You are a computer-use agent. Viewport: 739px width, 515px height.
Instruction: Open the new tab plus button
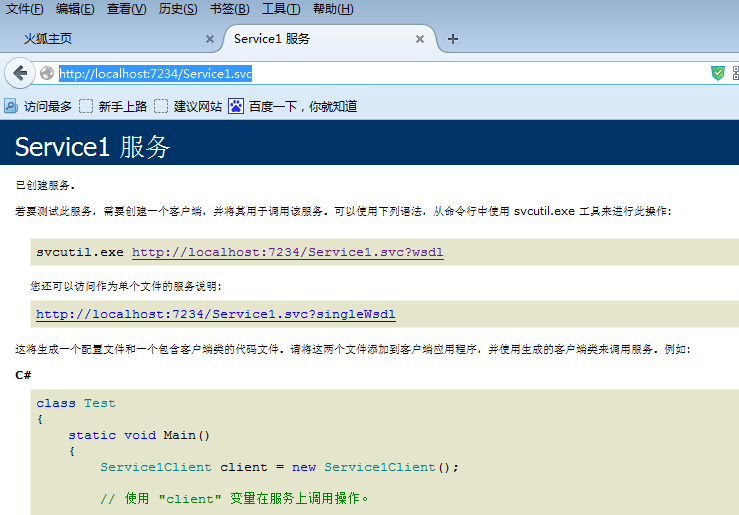pyautogui.click(x=452, y=39)
